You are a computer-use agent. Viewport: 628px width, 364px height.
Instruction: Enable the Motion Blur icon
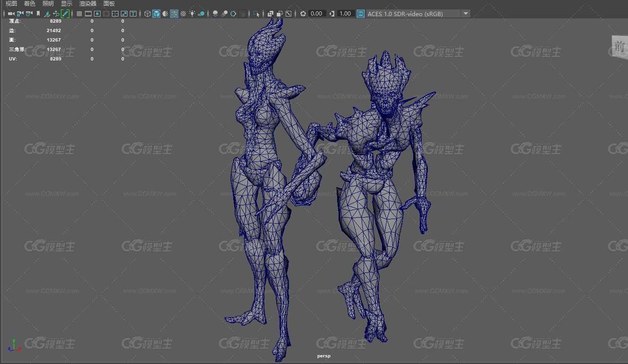(x=224, y=14)
